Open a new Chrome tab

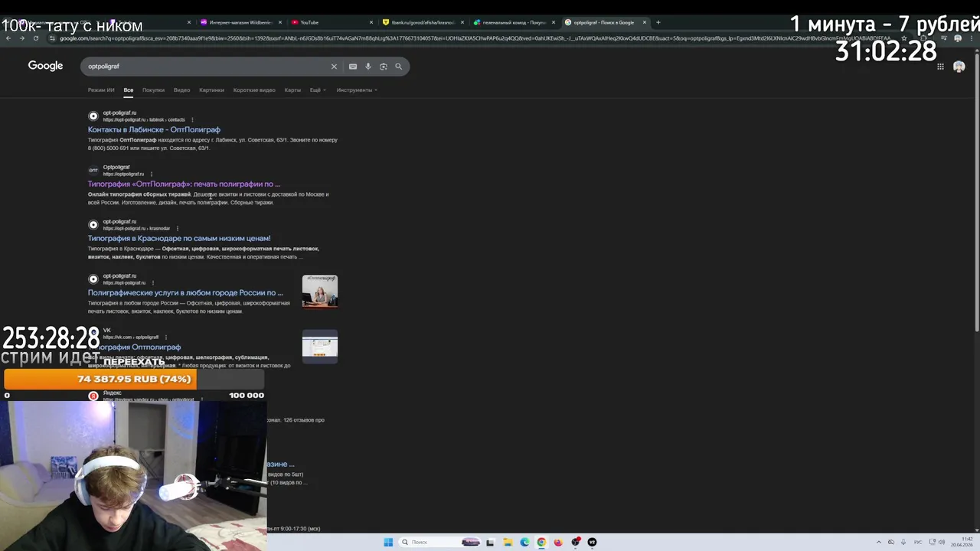click(658, 22)
